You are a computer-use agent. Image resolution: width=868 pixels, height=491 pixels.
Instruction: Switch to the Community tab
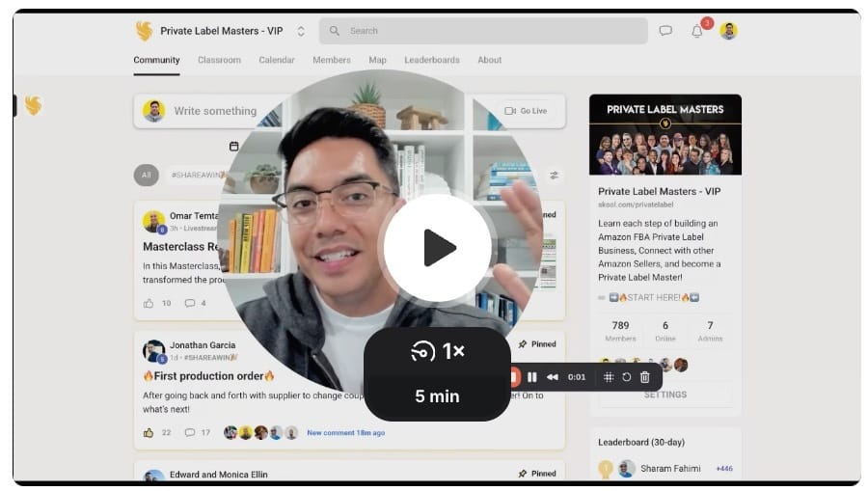click(x=156, y=60)
